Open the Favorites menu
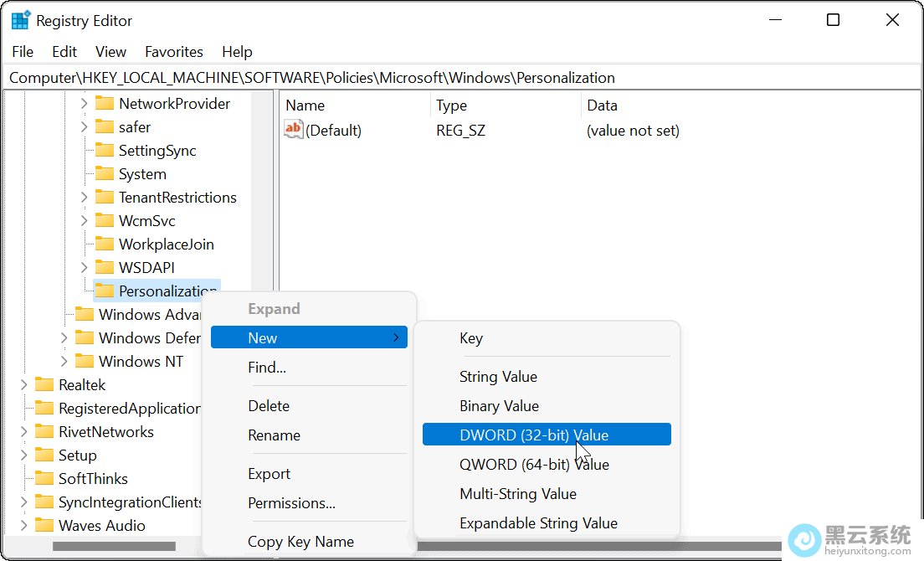This screenshot has height=561, width=924. pyautogui.click(x=173, y=52)
